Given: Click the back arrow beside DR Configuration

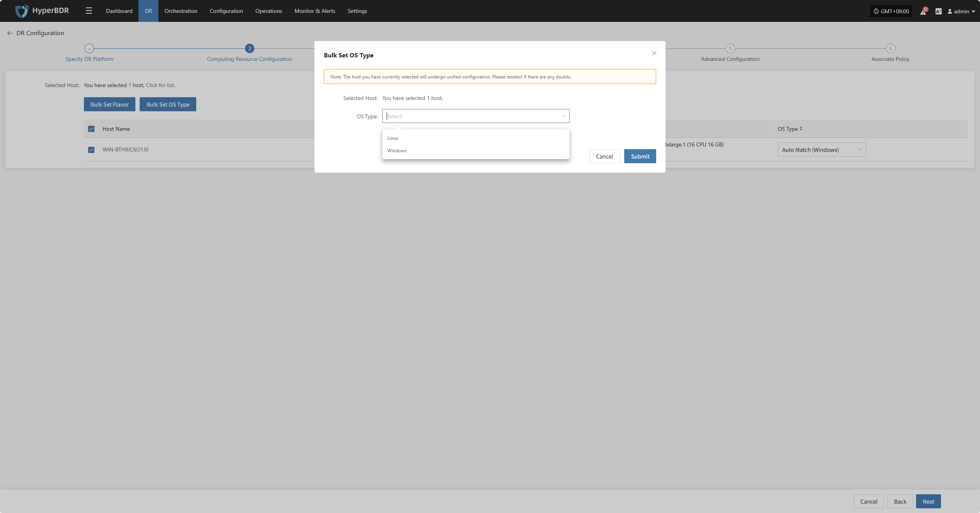Looking at the screenshot, I should click(x=10, y=33).
